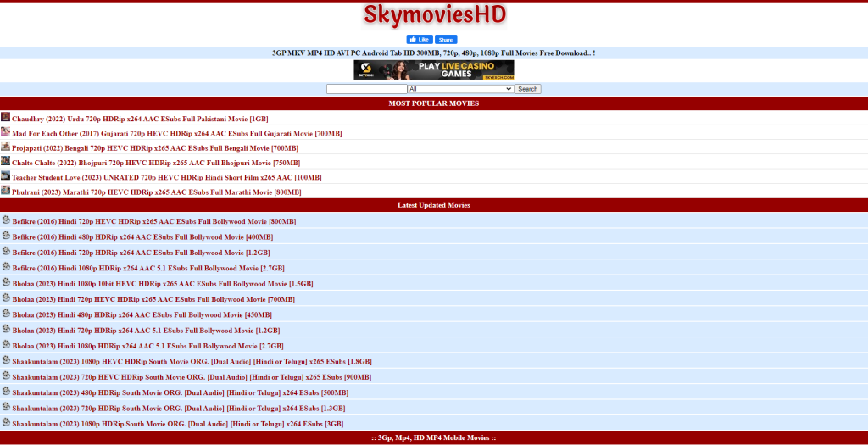The image size is (868, 445).
Task: Click the Facebook Like button
Action: click(420, 40)
